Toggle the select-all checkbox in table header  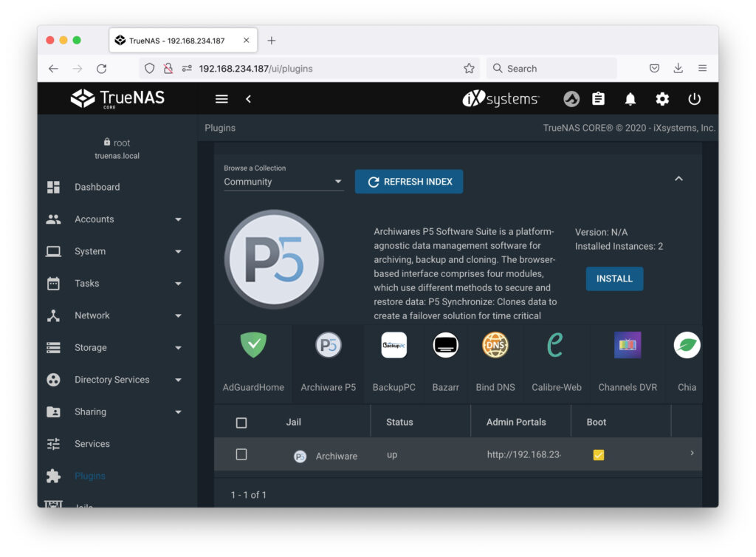pyautogui.click(x=241, y=423)
